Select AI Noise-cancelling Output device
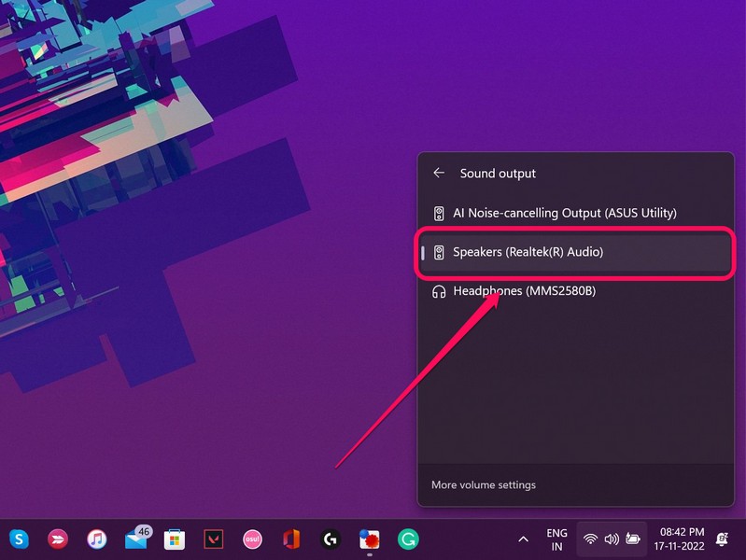Image resolution: width=746 pixels, height=560 pixels. click(x=564, y=213)
